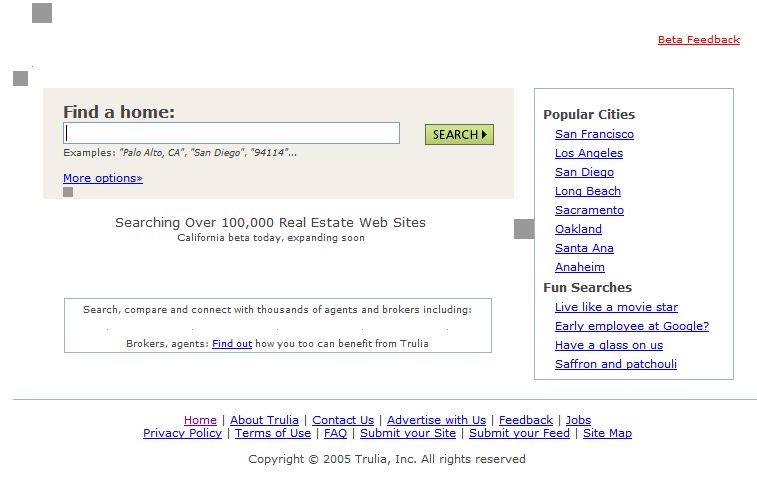Open Jobs footer link
The image size is (757, 479).
(x=578, y=420)
